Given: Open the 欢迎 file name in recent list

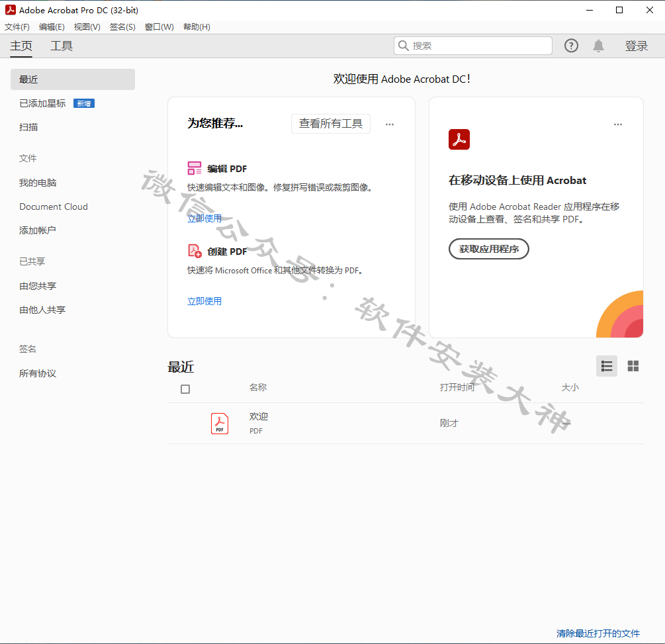Looking at the screenshot, I should [x=258, y=416].
